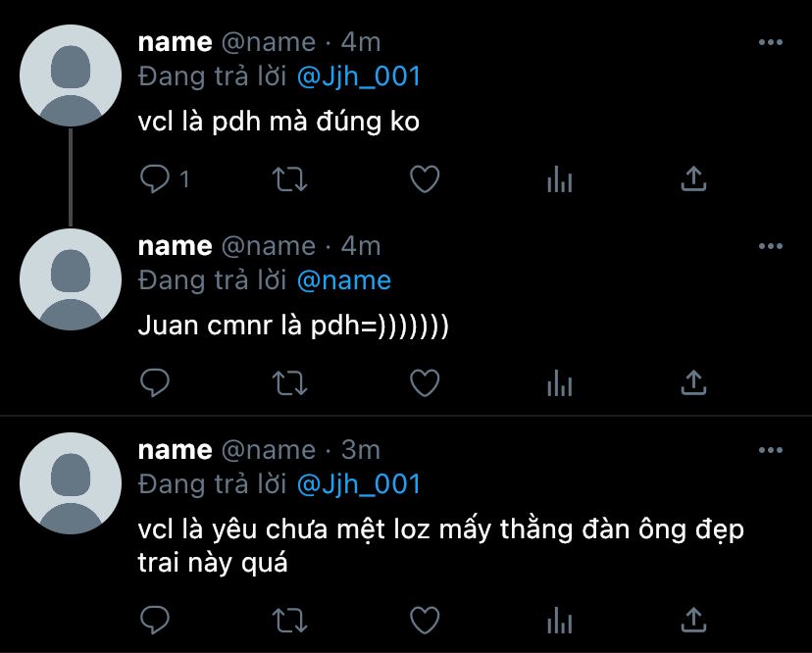Like the 'vcl là yêu chưa' tweet
This screenshot has height=653, width=812.
[425, 620]
